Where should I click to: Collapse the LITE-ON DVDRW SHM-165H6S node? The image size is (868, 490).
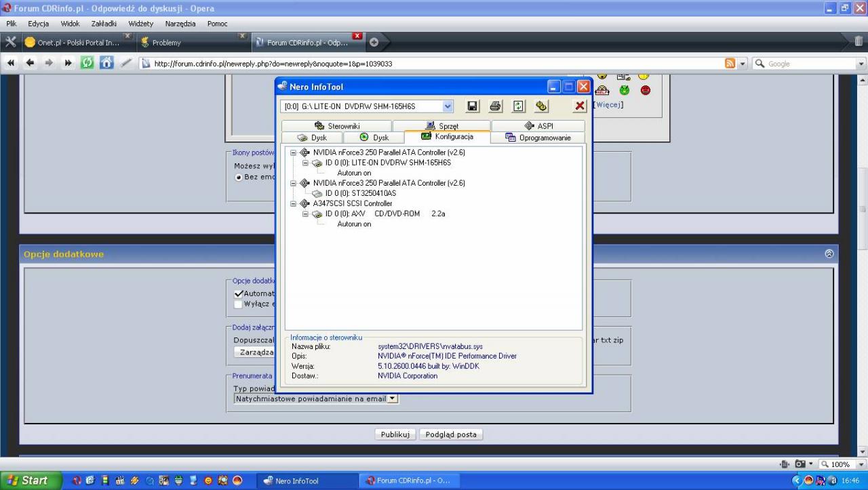pos(305,163)
